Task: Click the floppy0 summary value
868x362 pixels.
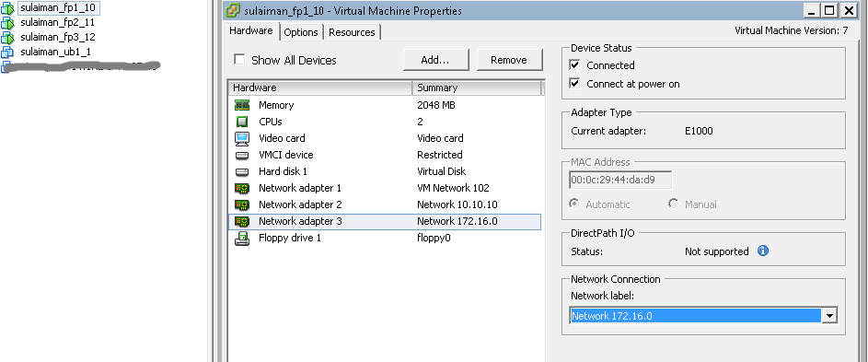Action: pos(434,238)
